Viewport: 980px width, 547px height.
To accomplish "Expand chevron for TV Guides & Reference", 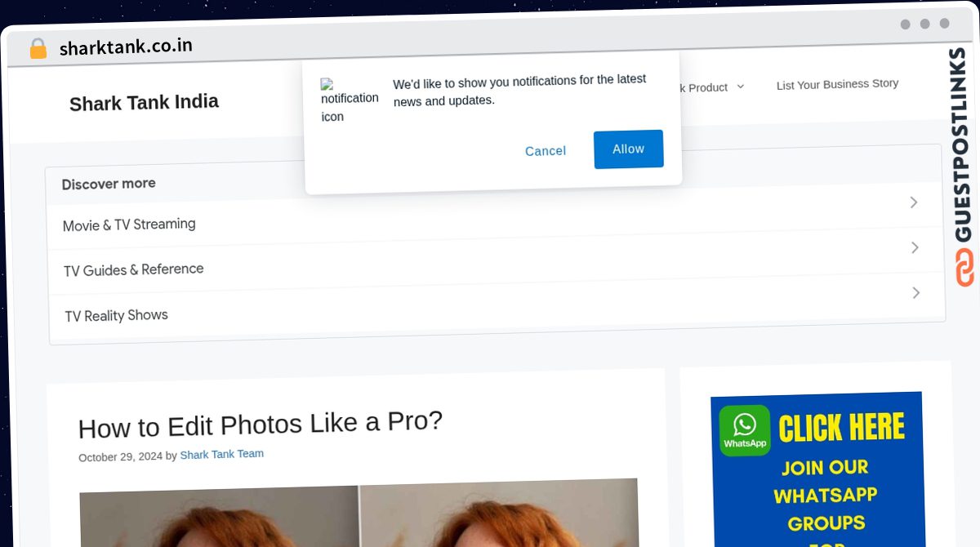I will (915, 247).
